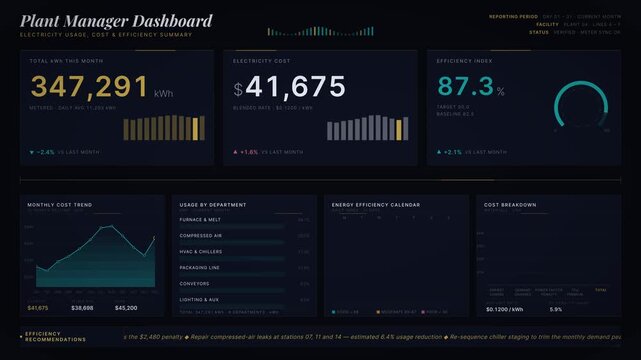Click the teal legend swatch in calendar

pyautogui.click(x=334, y=312)
